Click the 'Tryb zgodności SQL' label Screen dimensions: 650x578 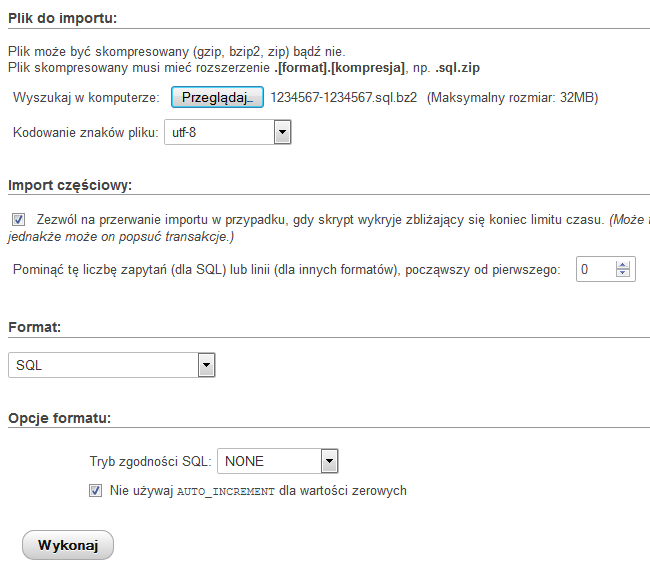(x=150, y=461)
